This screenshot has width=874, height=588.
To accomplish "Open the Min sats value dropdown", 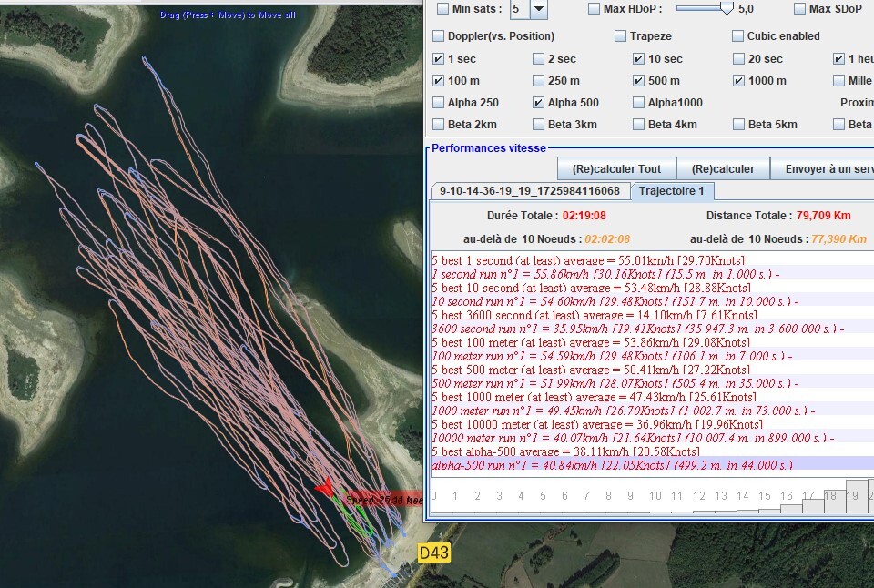I will pos(538,8).
